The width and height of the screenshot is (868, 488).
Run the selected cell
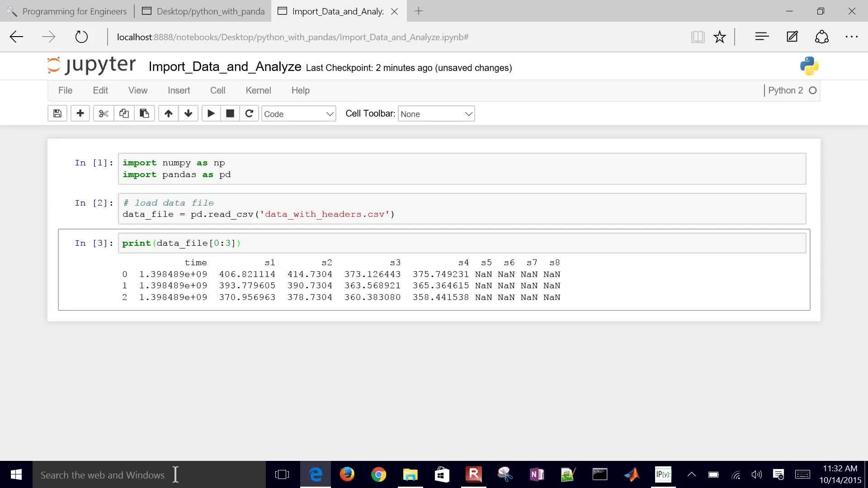point(211,113)
